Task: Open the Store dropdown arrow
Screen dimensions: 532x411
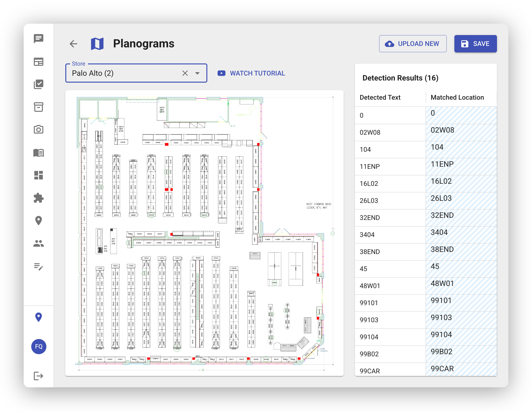Action: (x=197, y=73)
